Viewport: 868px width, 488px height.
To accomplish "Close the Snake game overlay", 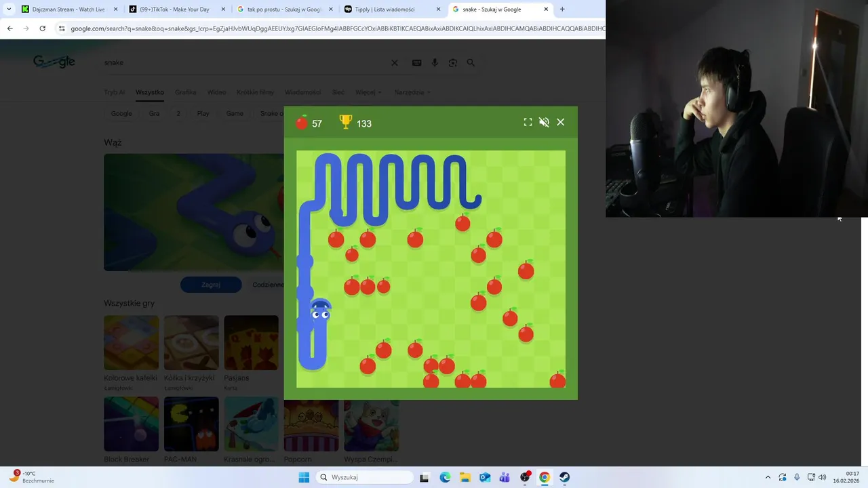I will pyautogui.click(x=560, y=122).
